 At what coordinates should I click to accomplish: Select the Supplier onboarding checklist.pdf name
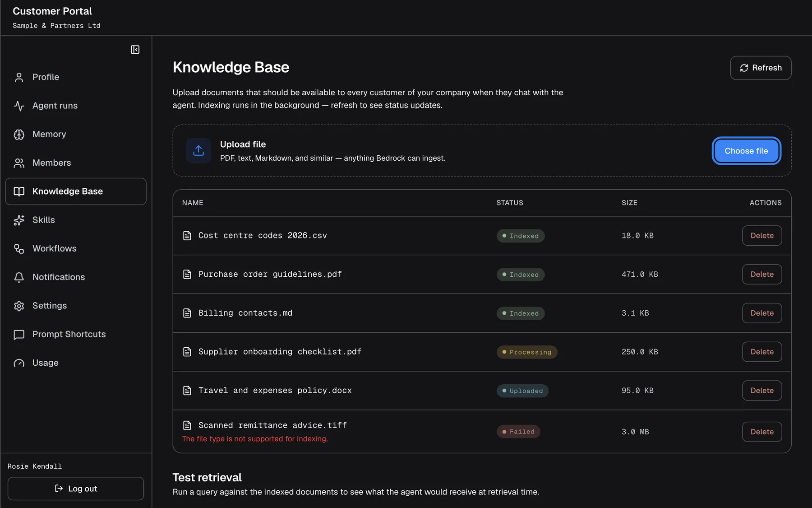point(280,352)
